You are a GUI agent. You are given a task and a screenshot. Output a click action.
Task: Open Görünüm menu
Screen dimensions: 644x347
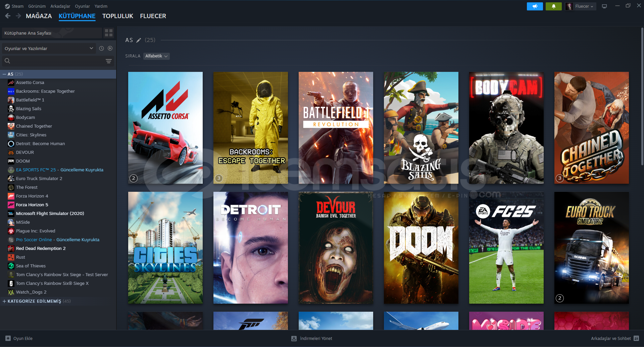click(37, 6)
